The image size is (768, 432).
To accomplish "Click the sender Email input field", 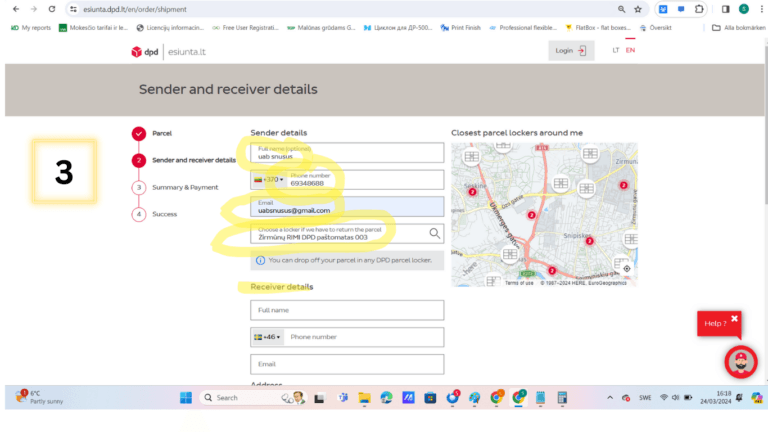I will click(x=346, y=207).
